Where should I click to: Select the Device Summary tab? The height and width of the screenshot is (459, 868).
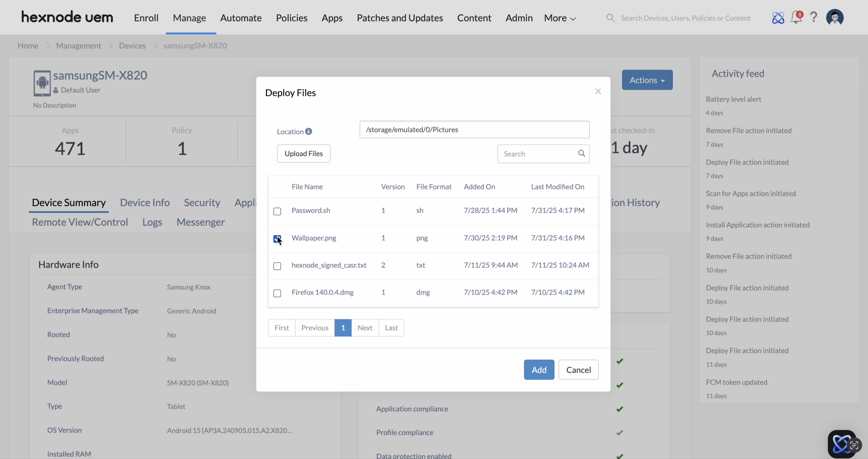69,203
